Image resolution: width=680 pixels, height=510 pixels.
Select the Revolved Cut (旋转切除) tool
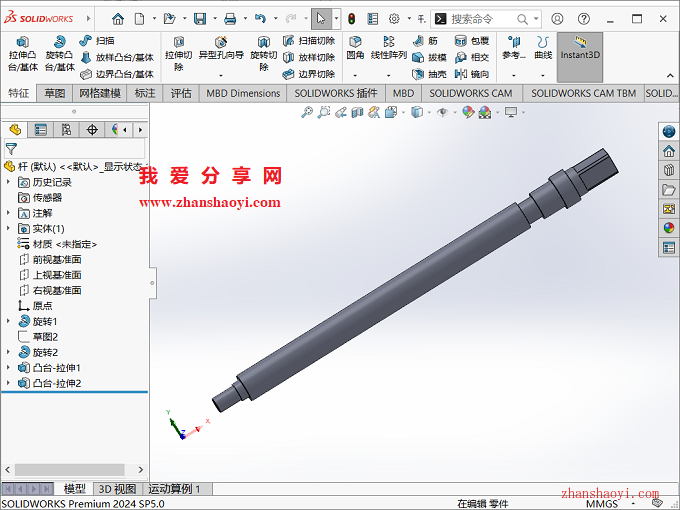click(263, 54)
